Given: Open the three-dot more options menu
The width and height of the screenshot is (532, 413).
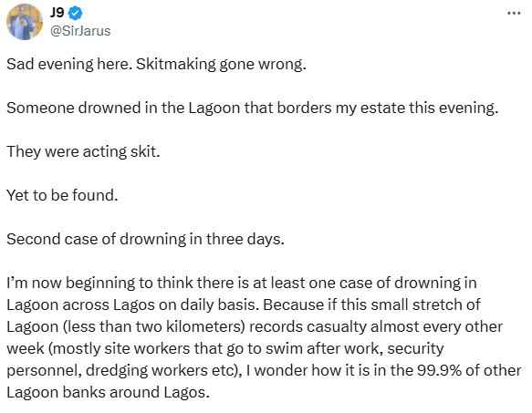Looking at the screenshot, I should click(x=514, y=14).
